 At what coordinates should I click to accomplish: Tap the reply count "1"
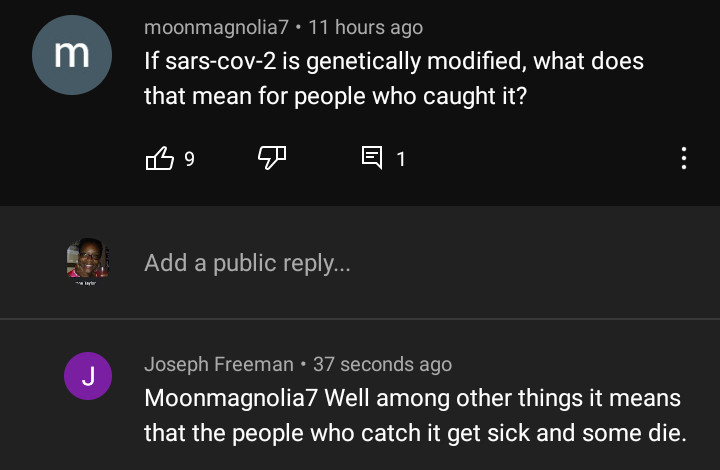[401, 158]
